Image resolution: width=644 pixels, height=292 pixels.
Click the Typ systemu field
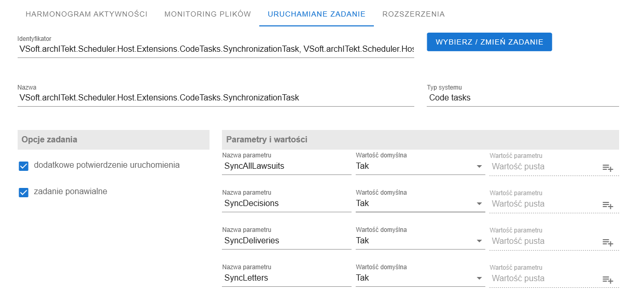coord(523,98)
